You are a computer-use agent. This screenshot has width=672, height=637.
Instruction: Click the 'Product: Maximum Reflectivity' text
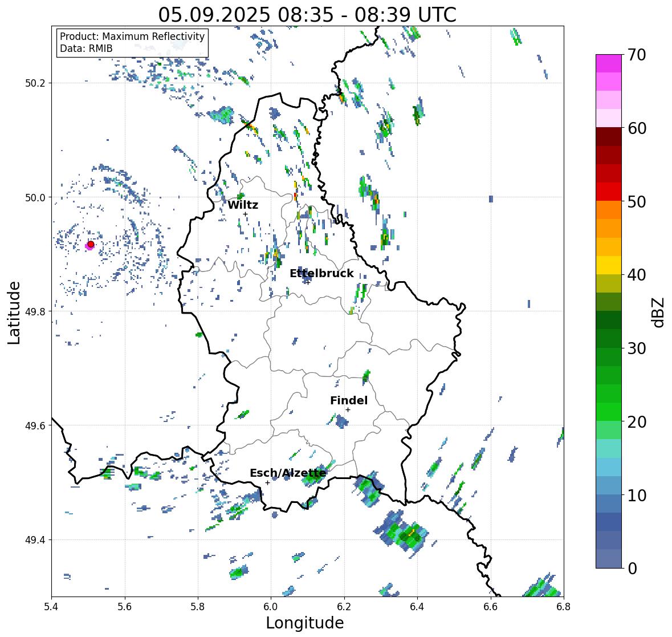(132, 36)
